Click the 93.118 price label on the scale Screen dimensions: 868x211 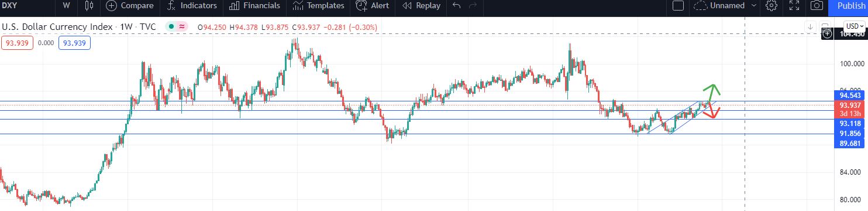click(x=849, y=124)
